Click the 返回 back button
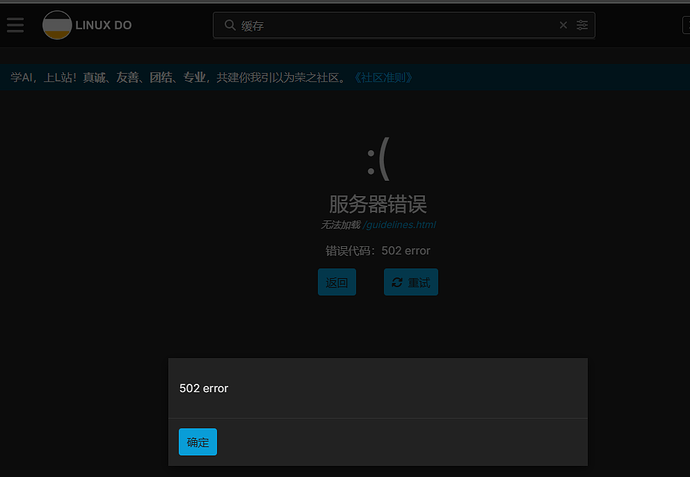 pyautogui.click(x=337, y=282)
